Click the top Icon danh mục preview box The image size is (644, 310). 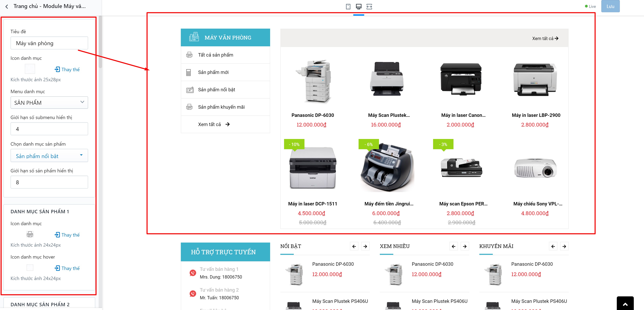30,69
